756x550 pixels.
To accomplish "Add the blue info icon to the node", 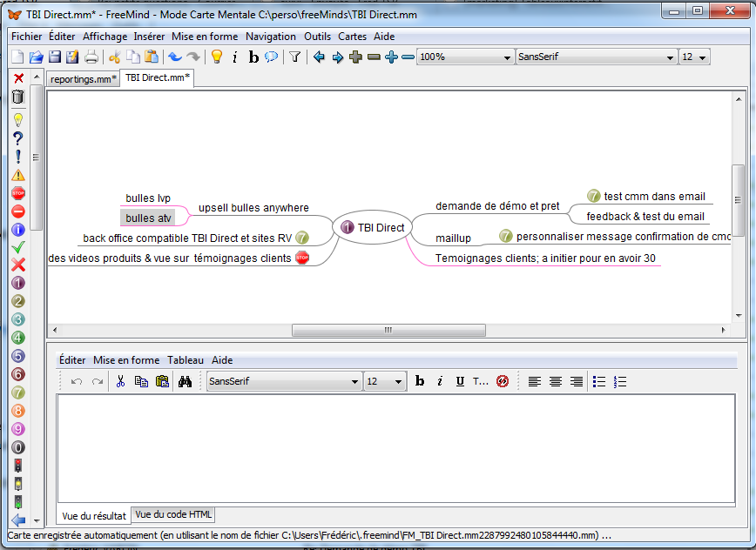I will (x=17, y=229).
